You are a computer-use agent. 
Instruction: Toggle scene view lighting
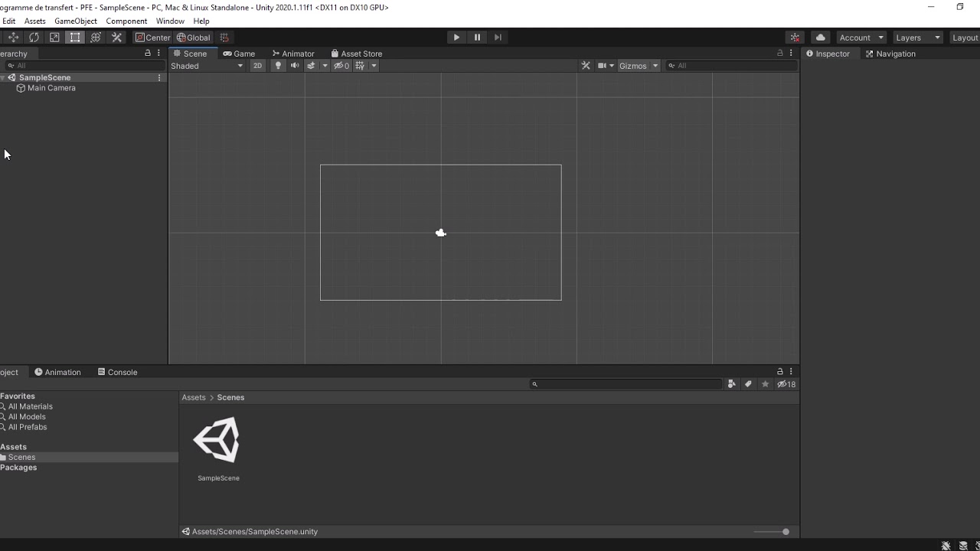pyautogui.click(x=277, y=66)
